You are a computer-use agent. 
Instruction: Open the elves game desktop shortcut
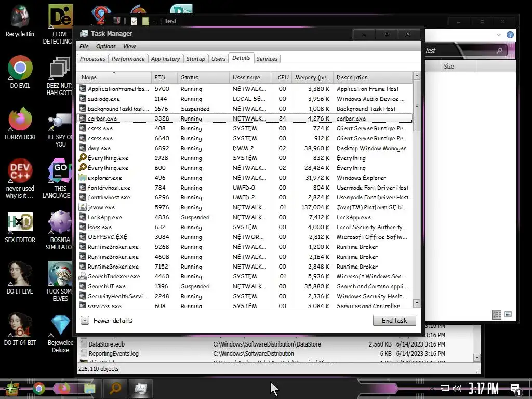point(60,281)
